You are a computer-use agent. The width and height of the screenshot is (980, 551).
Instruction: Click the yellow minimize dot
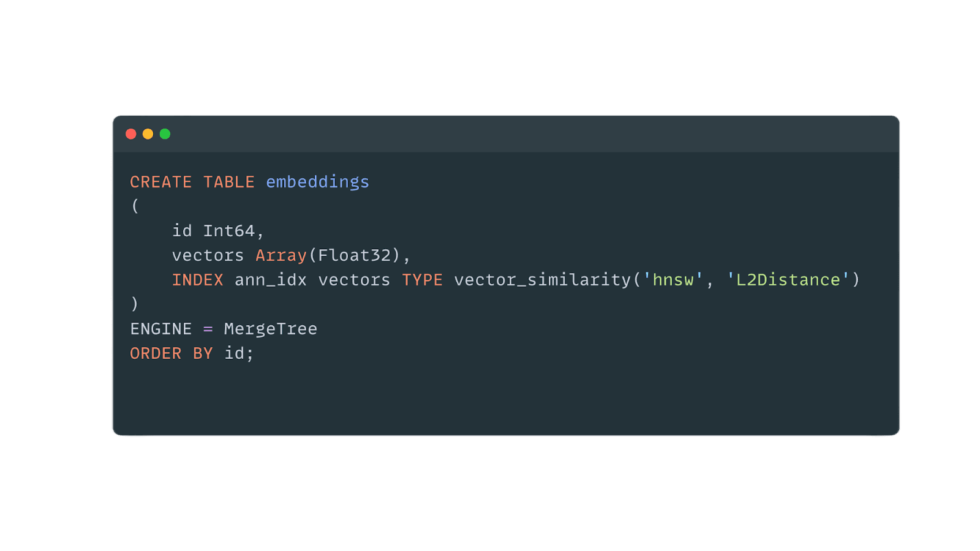pos(148,134)
